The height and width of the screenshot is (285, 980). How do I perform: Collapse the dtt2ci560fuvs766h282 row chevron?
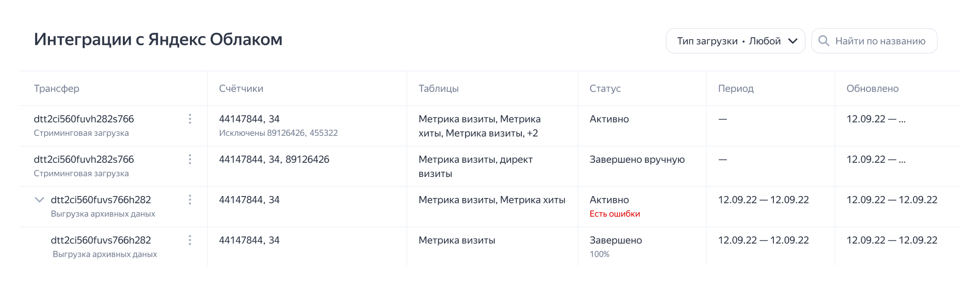(x=40, y=199)
